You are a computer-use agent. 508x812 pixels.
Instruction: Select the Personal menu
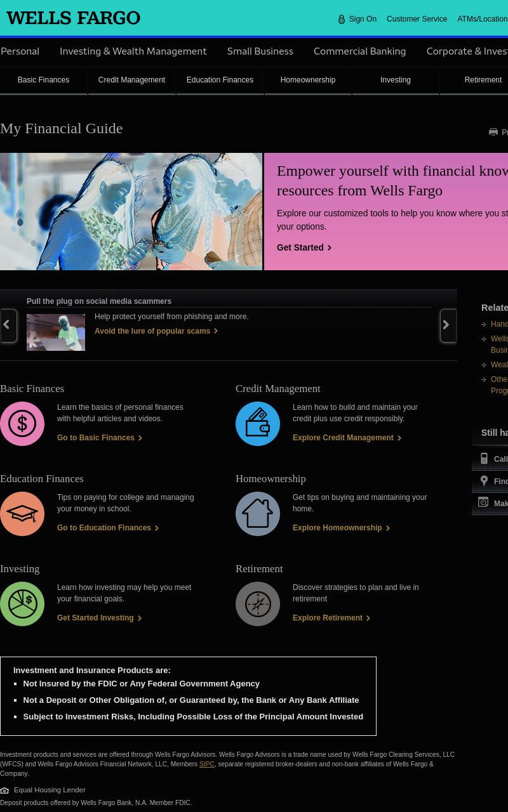pyautogui.click(x=20, y=51)
